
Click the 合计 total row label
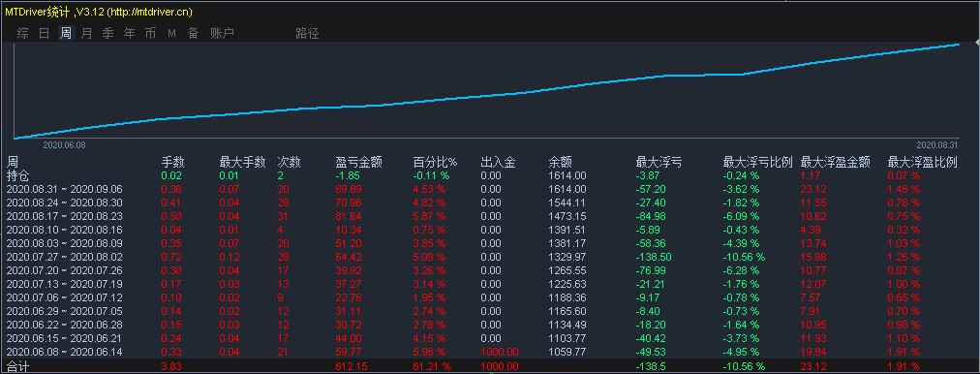click(17, 366)
